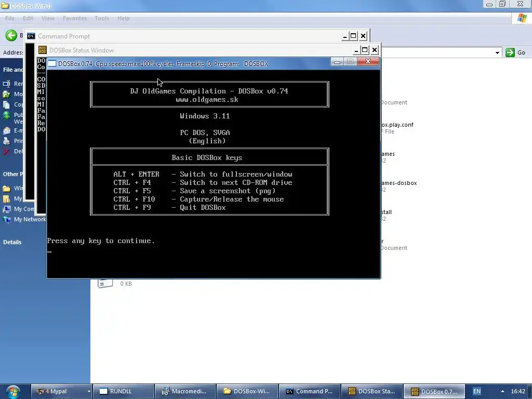
Task: Open the Edit menu in Explorer window
Action: 28,18
